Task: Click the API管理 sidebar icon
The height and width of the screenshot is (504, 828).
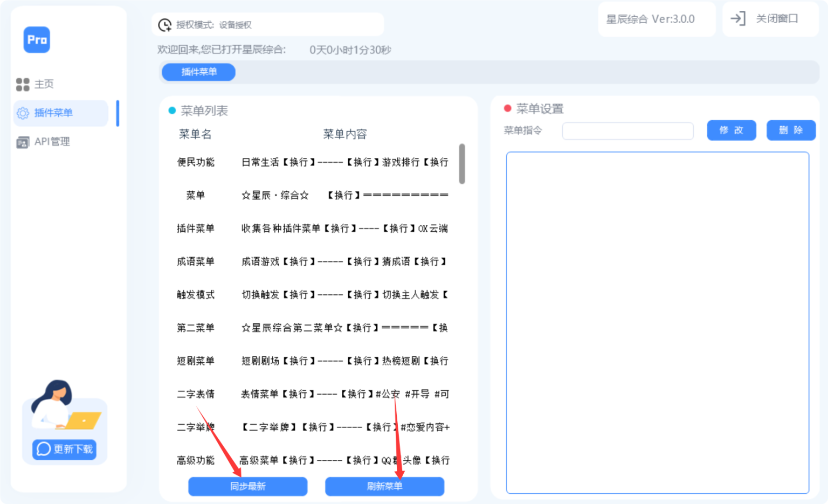Action: 23,142
